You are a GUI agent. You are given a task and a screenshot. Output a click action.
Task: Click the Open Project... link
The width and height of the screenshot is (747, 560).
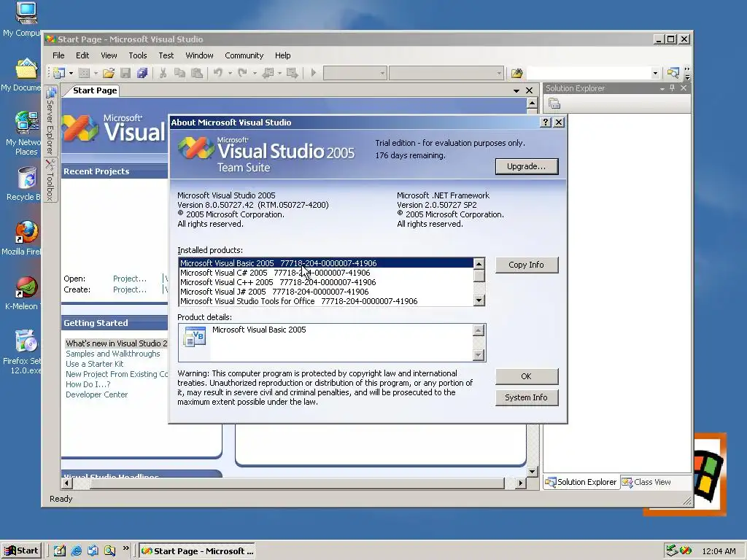point(130,279)
